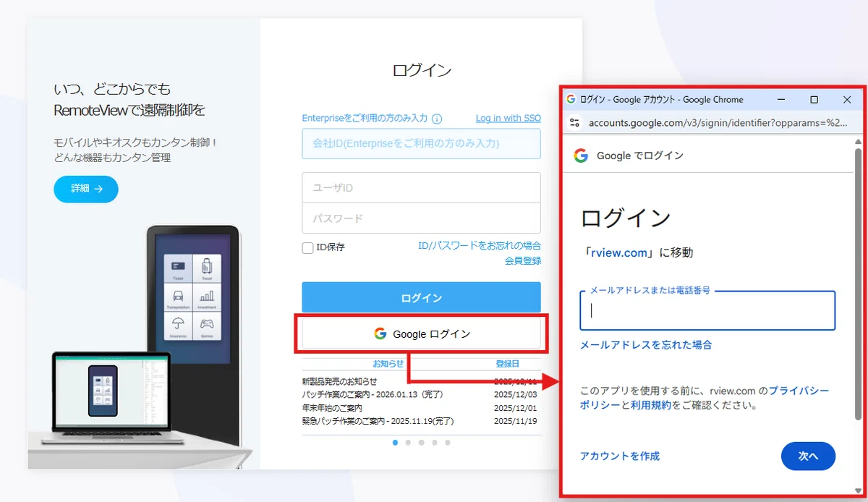868x502 pixels.
Task: Open the site settings icon in Chrome address bar
Action: pyautogui.click(x=574, y=123)
